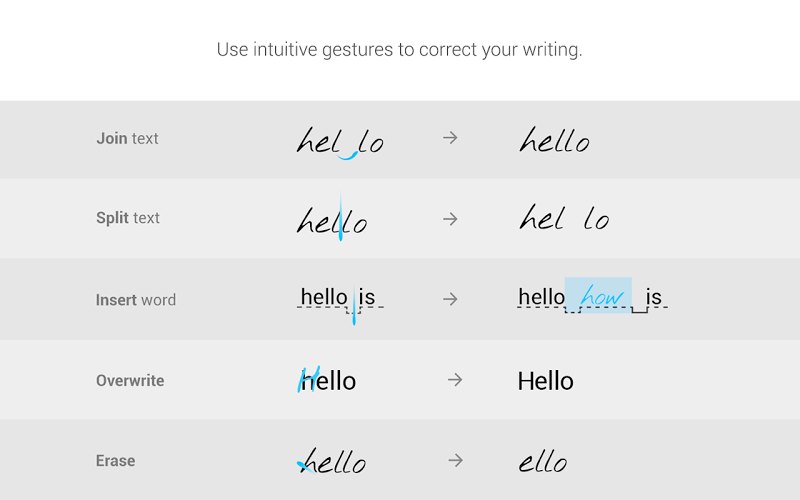
Task: Select the 'Split text' label
Action: [x=128, y=218]
